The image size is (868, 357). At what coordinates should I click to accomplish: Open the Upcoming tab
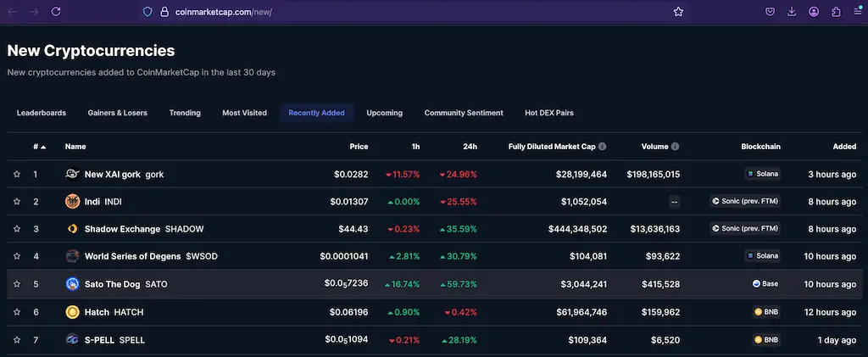pos(384,113)
